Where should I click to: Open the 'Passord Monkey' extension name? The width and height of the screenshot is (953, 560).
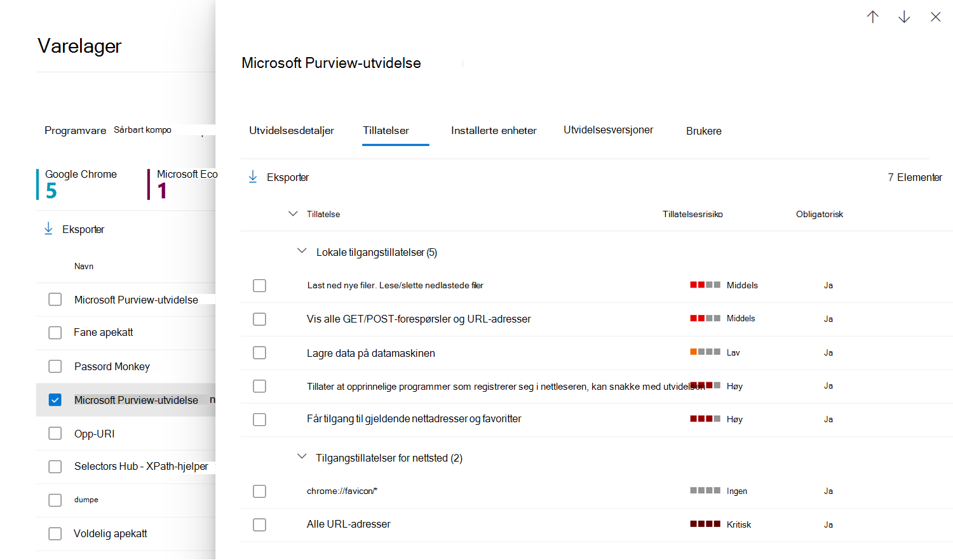click(x=112, y=366)
